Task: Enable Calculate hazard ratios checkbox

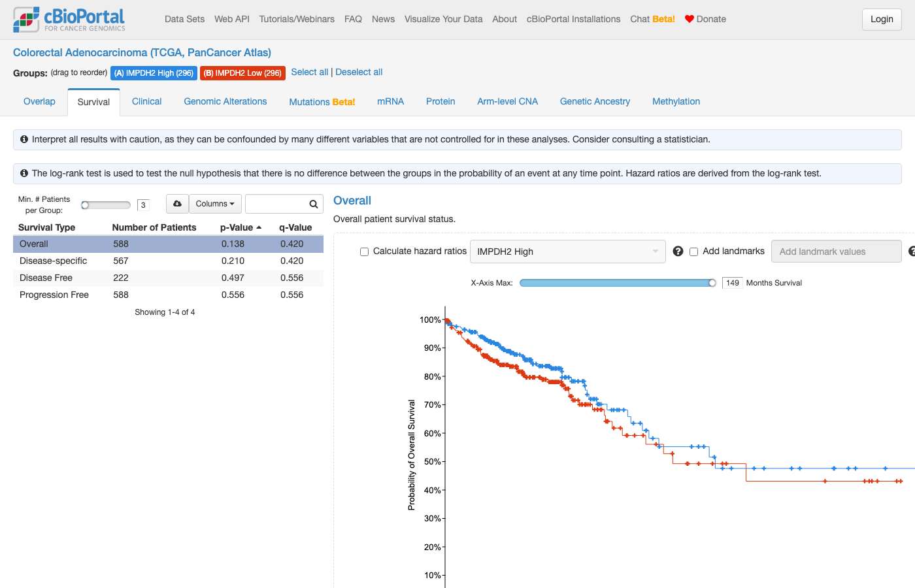Action: click(x=364, y=252)
